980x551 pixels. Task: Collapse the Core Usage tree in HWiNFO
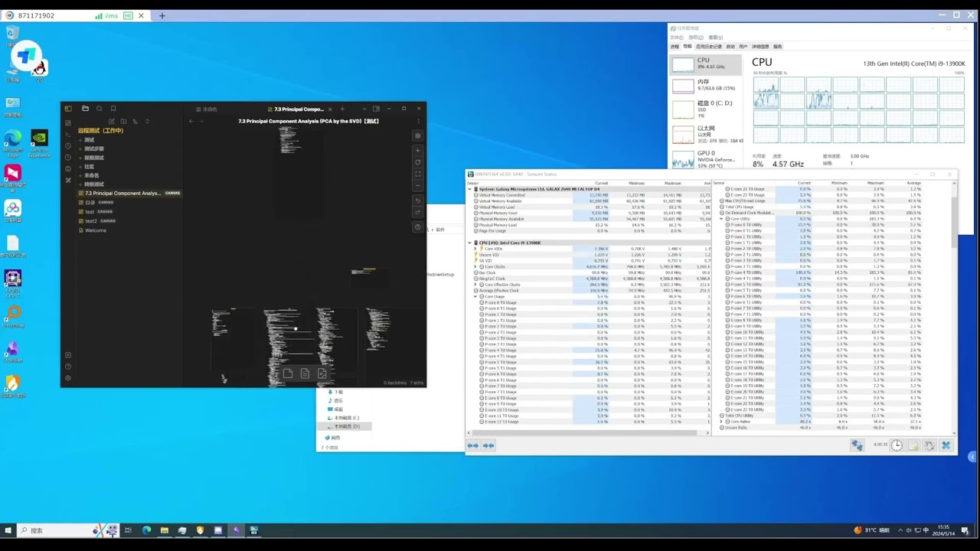[x=475, y=296]
